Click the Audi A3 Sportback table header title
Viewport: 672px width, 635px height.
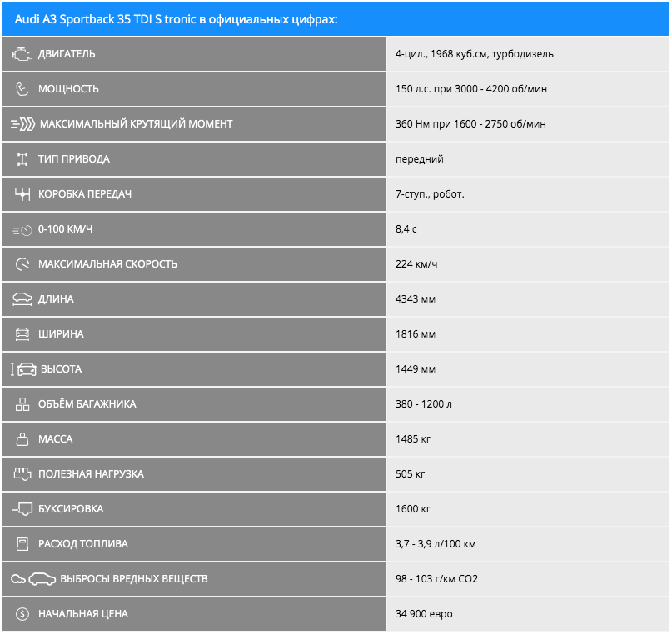pyautogui.click(x=177, y=19)
